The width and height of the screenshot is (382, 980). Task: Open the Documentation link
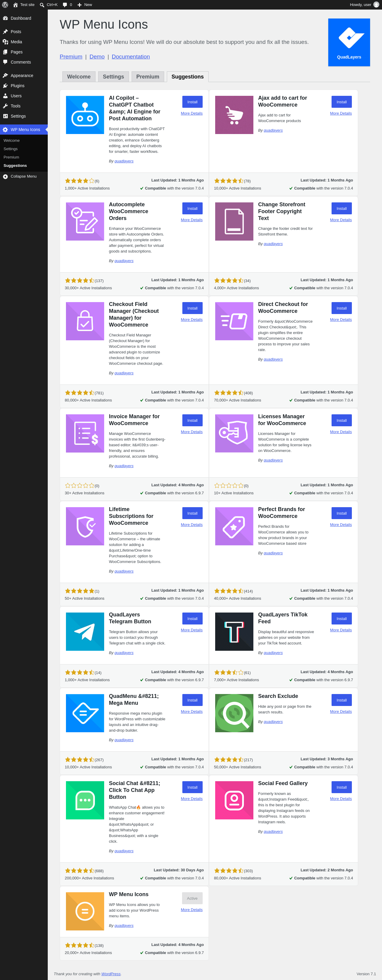click(x=130, y=57)
